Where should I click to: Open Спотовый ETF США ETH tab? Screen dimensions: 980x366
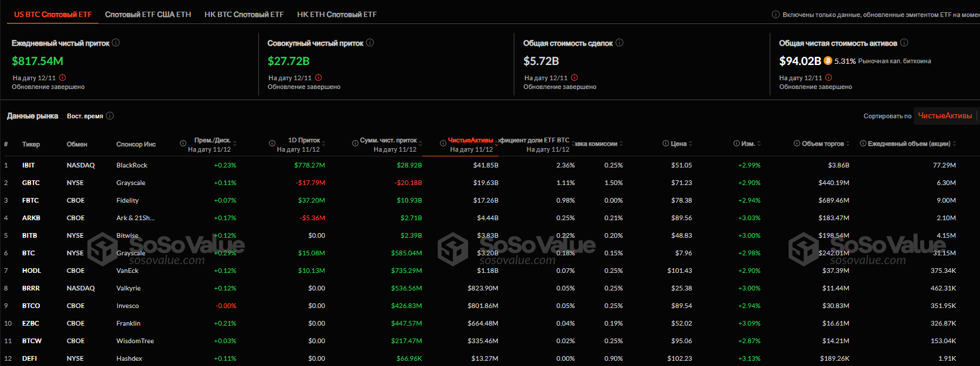click(148, 14)
